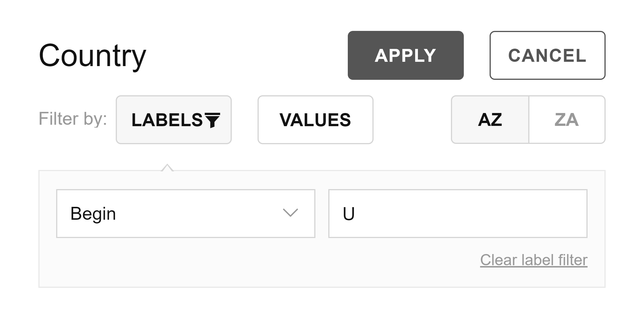Click the funnel icon on LABELS button
This screenshot has height=323, width=644.
[x=213, y=120]
